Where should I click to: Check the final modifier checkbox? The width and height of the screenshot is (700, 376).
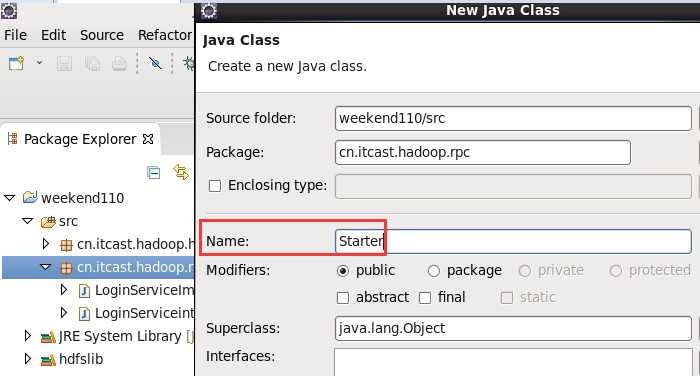pos(425,297)
